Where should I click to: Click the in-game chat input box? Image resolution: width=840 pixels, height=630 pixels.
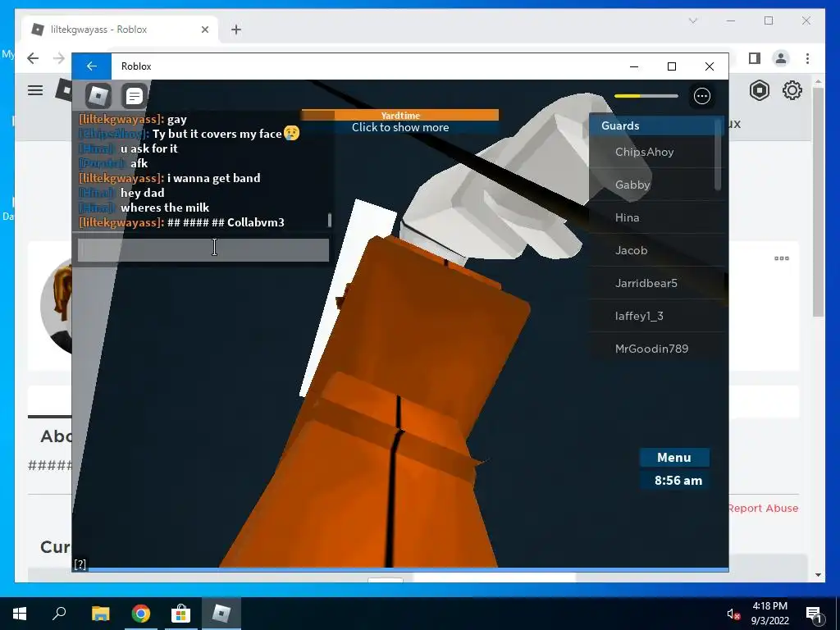pyautogui.click(x=203, y=250)
